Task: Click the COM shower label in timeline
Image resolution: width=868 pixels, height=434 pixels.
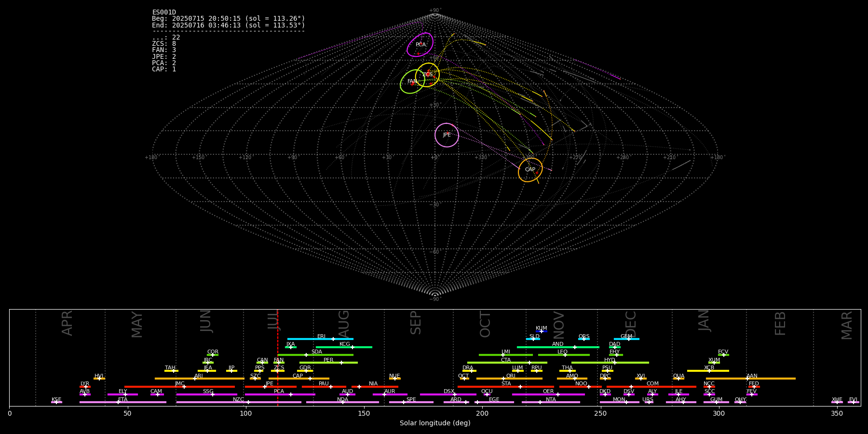Action: click(653, 384)
